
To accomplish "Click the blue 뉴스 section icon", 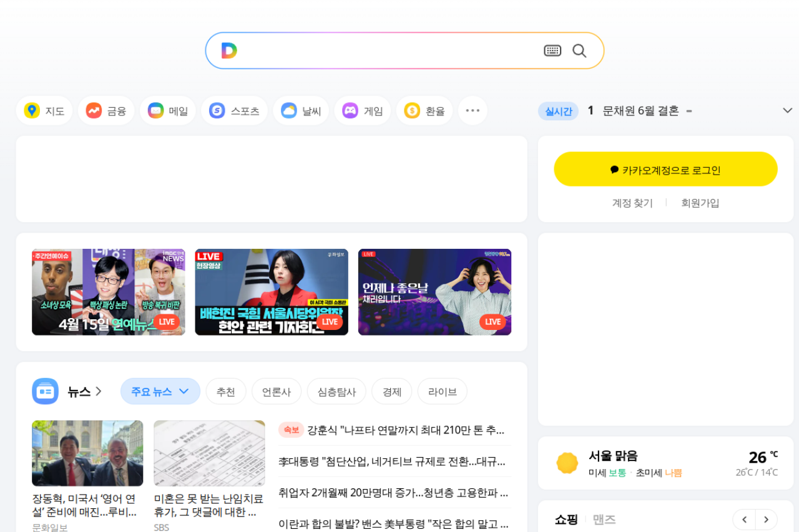I will 45,392.
